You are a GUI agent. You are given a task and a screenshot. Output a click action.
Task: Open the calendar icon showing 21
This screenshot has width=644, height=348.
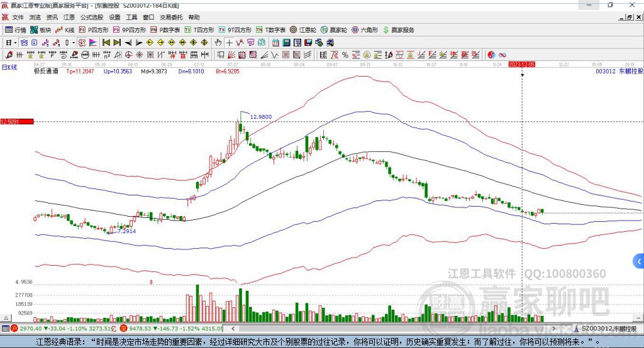pos(275,43)
